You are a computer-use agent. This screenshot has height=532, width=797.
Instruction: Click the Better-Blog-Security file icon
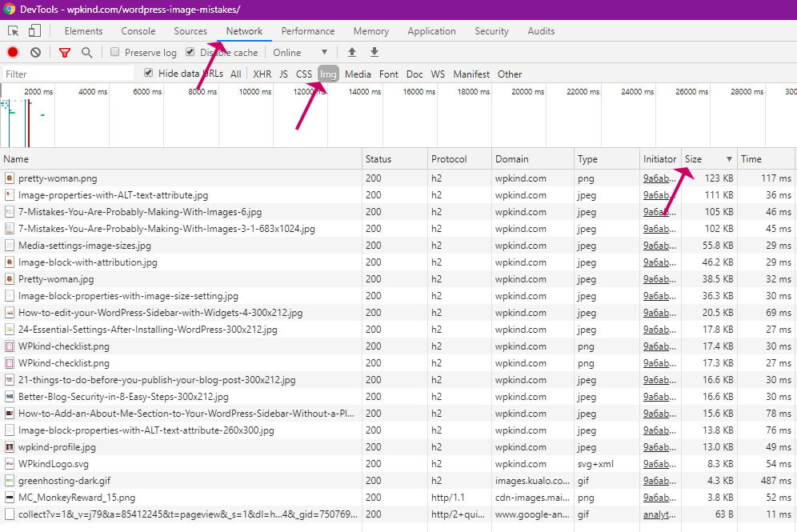tap(9, 397)
